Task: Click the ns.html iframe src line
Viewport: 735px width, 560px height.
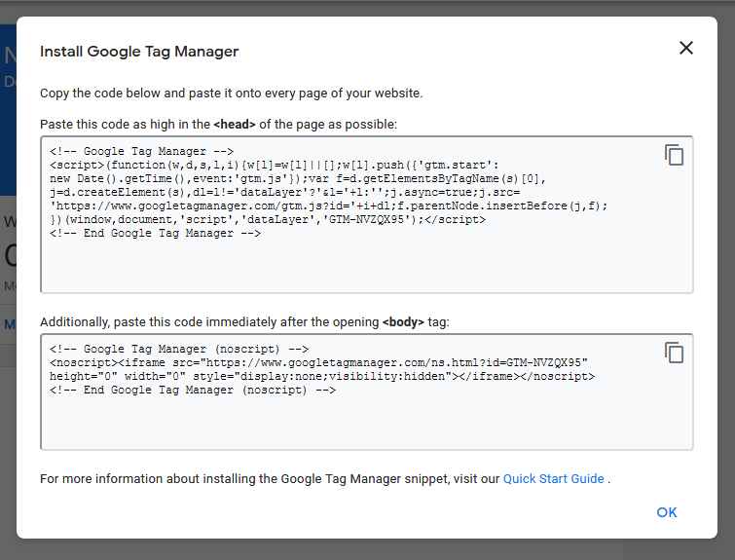Action: [318, 362]
